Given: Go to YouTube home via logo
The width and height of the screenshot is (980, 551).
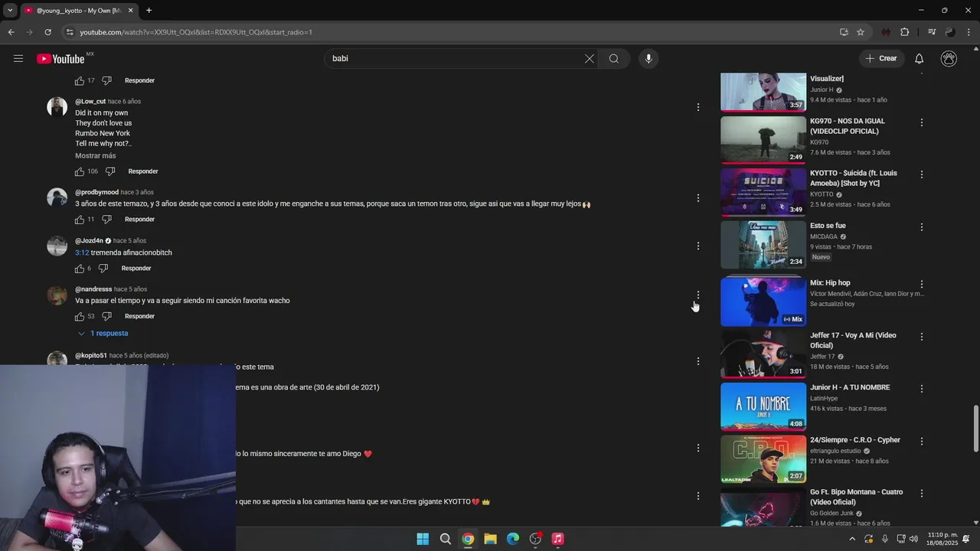Looking at the screenshot, I should coord(60,59).
